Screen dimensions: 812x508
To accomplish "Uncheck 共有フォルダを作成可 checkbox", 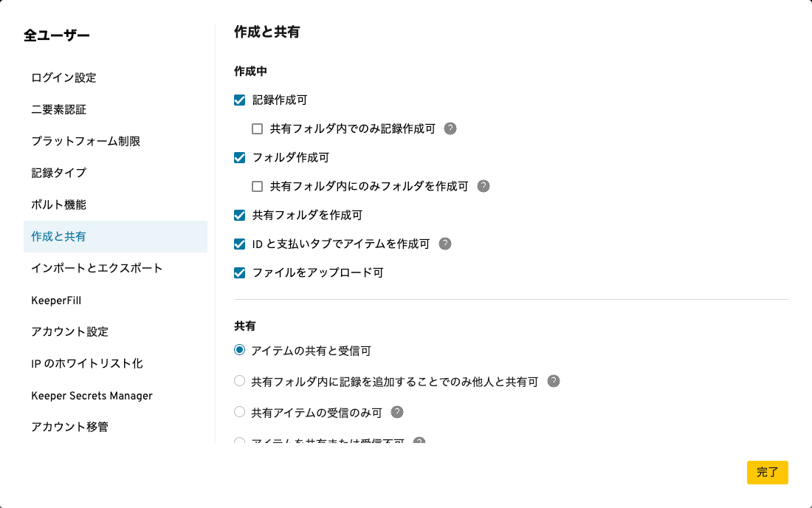I will [239, 216].
